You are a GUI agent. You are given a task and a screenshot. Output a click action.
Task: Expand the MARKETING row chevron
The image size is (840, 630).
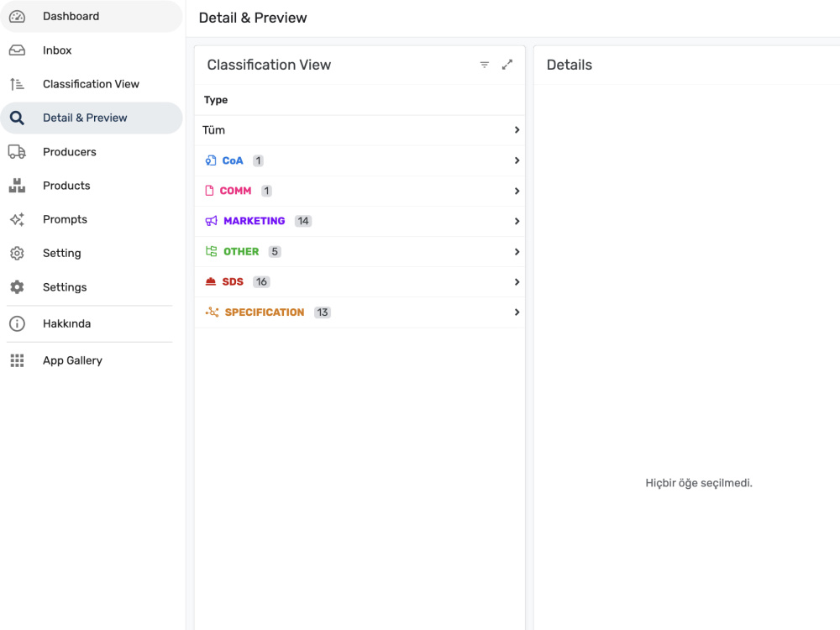point(517,221)
